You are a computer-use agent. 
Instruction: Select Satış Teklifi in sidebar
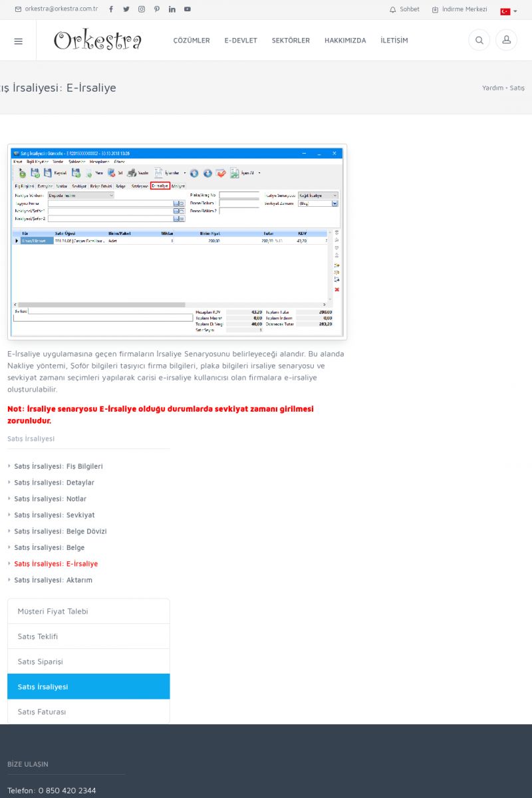point(88,636)
